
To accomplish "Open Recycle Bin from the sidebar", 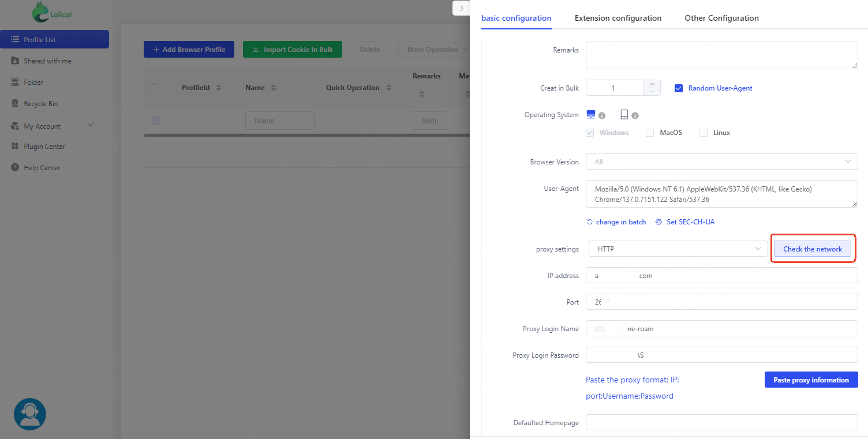I will 40,104.
